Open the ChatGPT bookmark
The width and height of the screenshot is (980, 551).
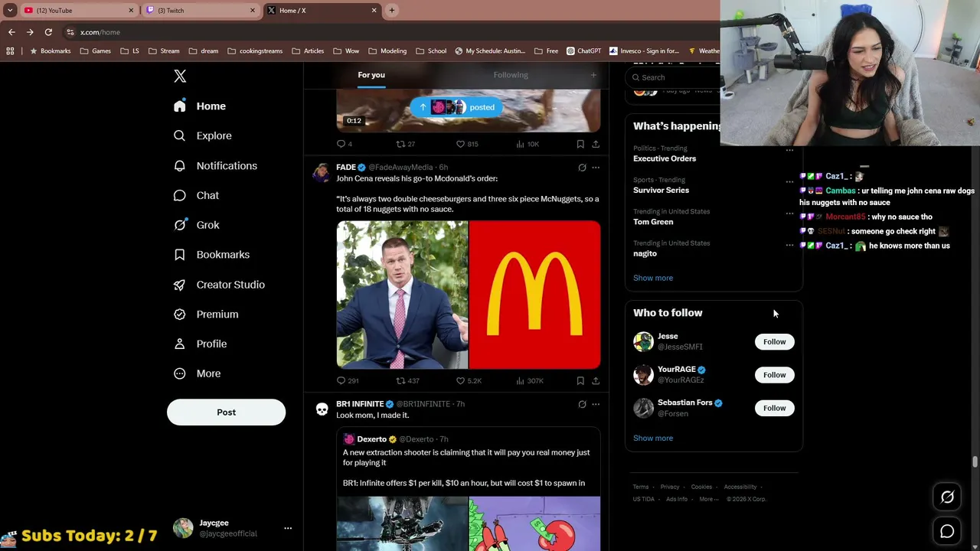(x=584, y=51)
